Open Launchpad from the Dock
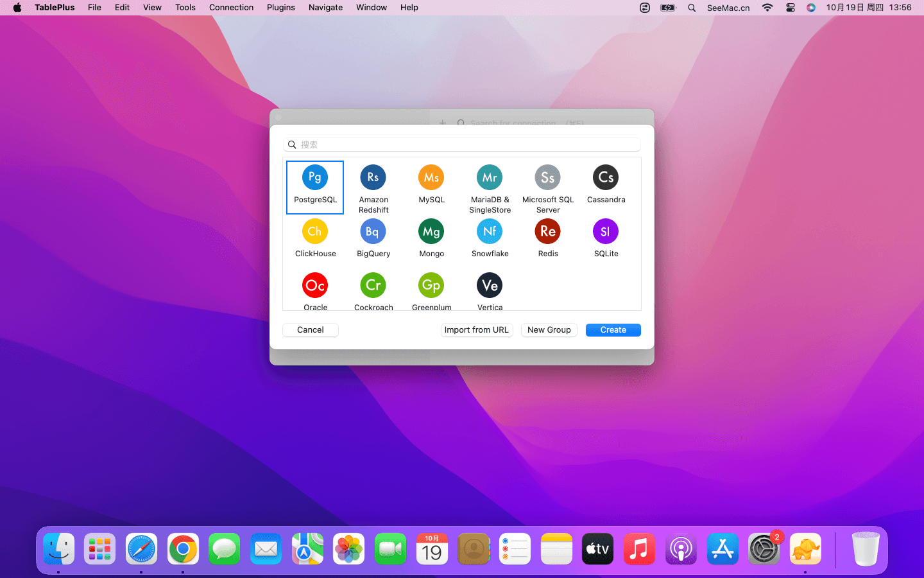924x578 pixels. (x=100, y=549)
